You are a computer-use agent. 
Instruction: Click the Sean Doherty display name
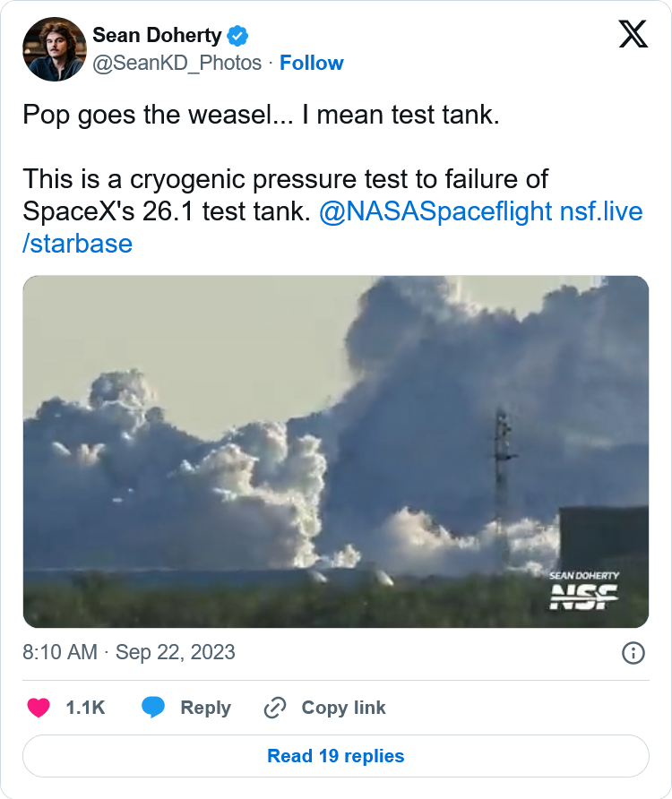click(x=157, y=36)
